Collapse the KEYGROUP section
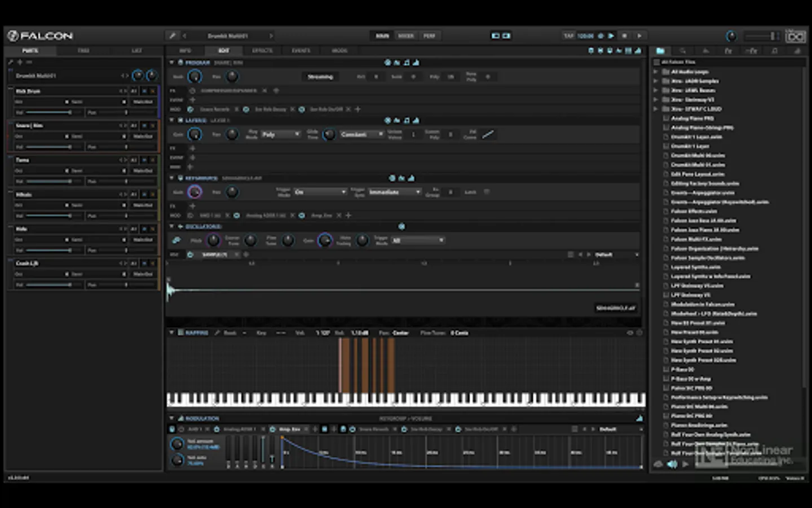Screen dimensions: 812x508 point(172,178)
